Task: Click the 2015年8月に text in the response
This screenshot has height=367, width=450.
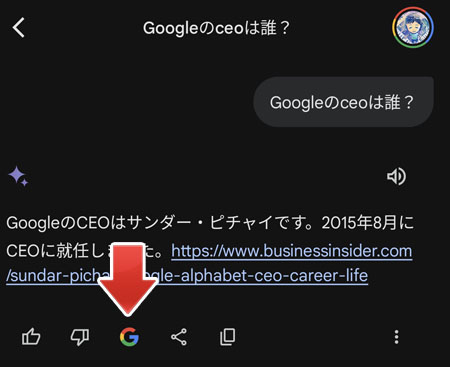Action: (x=368, y=223)
